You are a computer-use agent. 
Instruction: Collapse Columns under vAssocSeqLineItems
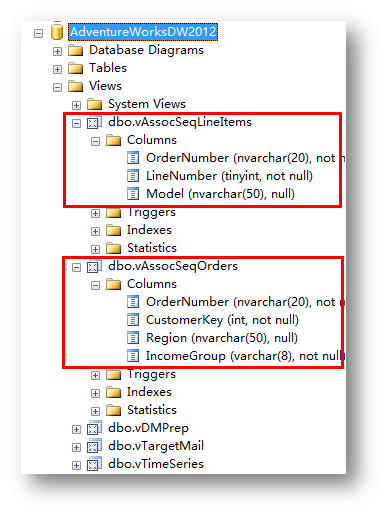pyautogui.click(x=95, y=141)
